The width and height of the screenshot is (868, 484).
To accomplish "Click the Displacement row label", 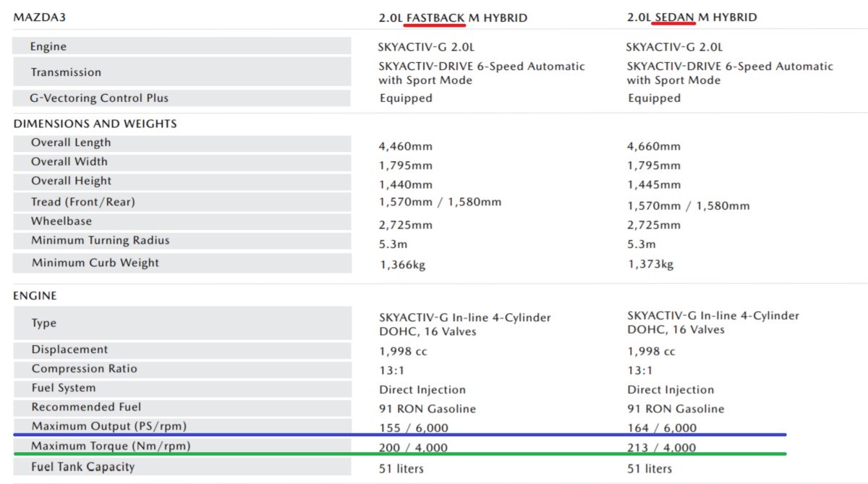I will [x=69, y=349].
